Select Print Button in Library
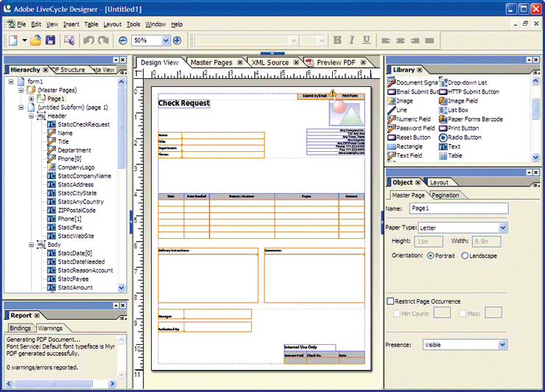545x392 pixels. [x=459, y=128]
